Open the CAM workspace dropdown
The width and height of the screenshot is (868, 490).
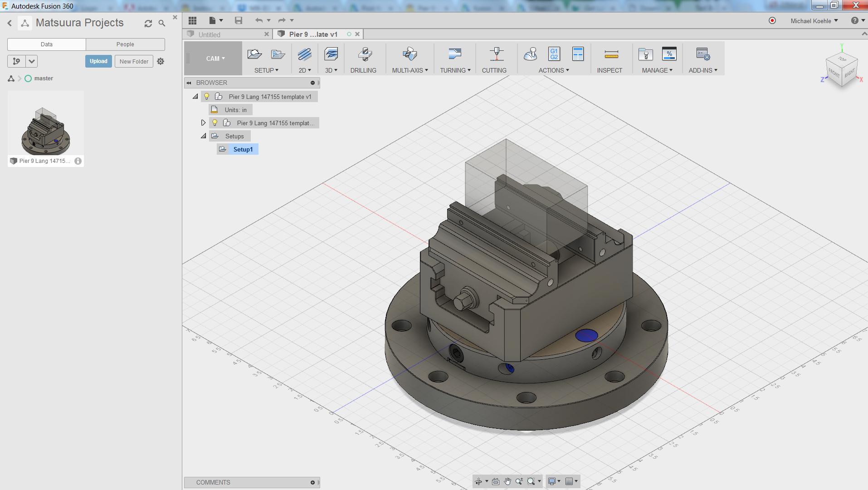point(215,59)
